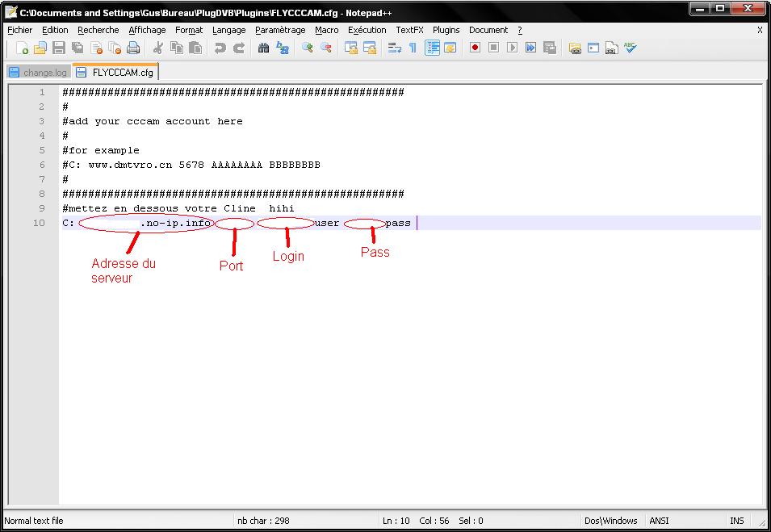The height and width of the screenshot is (532, 771).
Task: Click 'nb char : 298' status entry
Action: [x=263, y=521]
